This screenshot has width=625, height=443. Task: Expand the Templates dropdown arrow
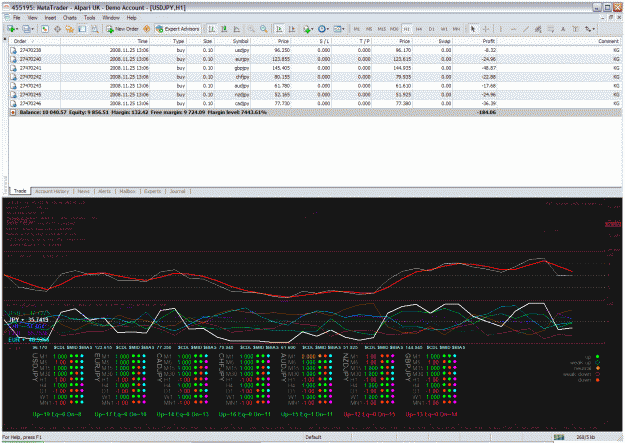point(344,29)
